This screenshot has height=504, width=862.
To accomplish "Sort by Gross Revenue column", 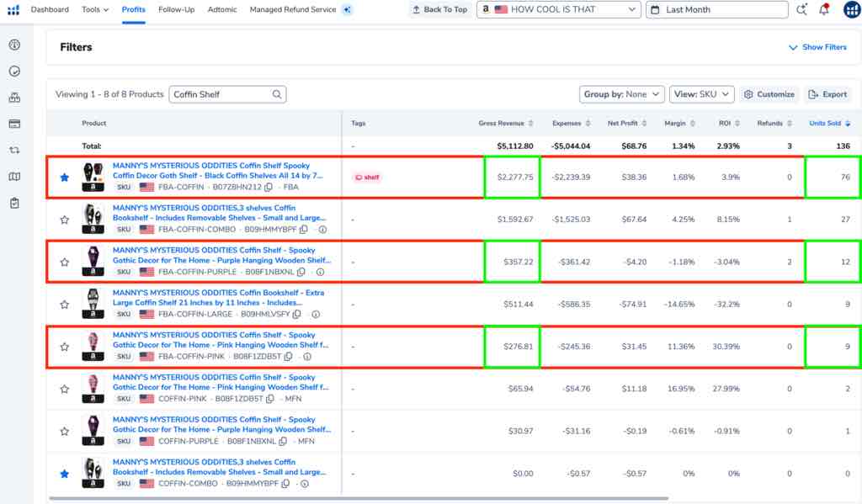I will [505, 123].
